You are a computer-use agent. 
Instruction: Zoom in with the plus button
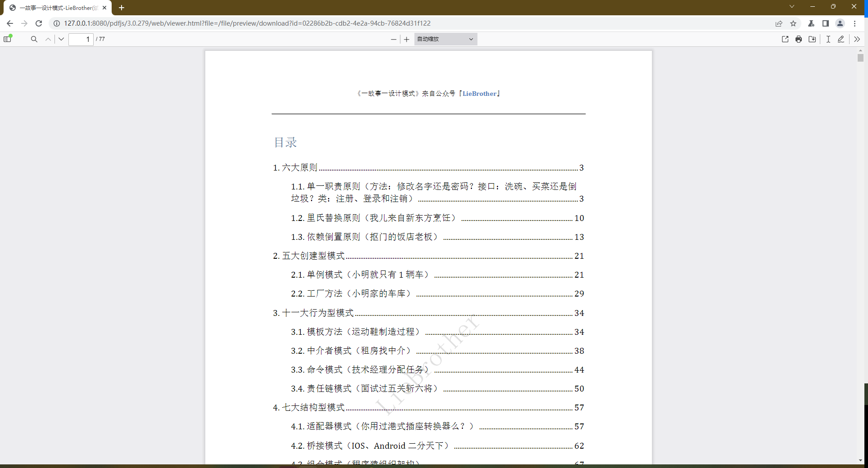(x=407, y=39)
